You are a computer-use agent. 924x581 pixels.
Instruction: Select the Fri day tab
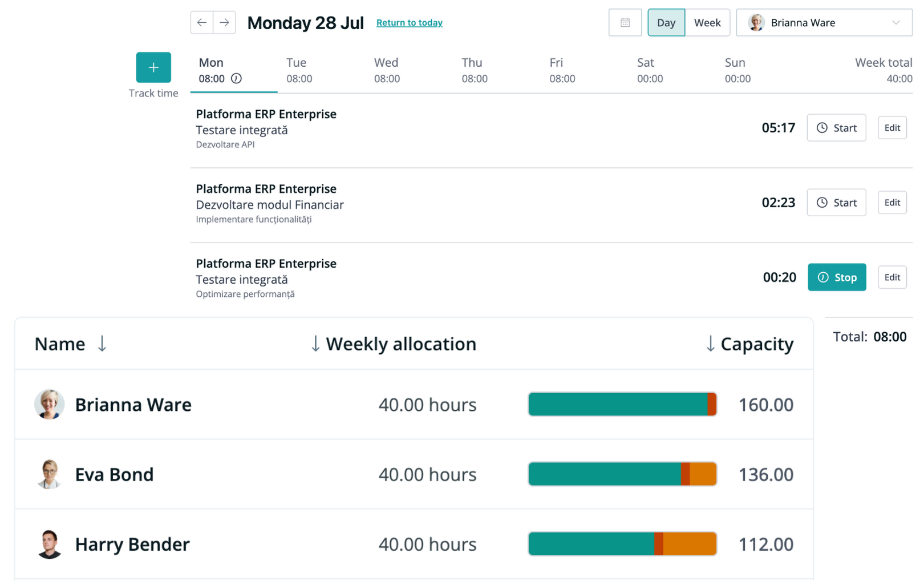point(562,70)
